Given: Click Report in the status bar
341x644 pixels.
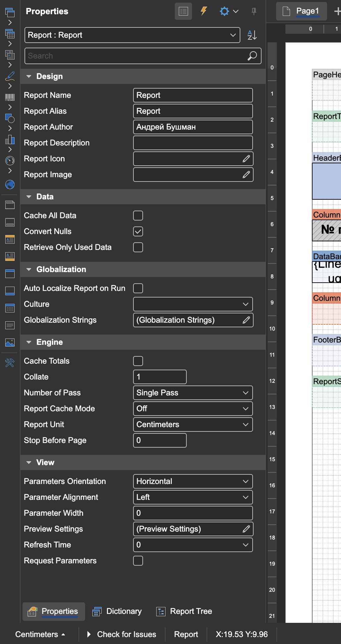Looking at the screenshot, I should (186, 634).
